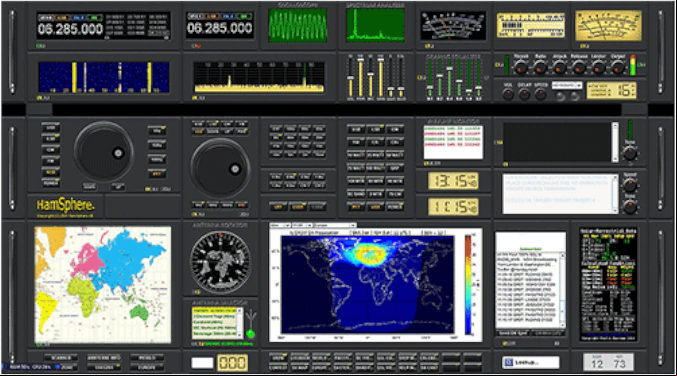
Task: Click the HamSphere logo
Action: pyautogui.click(x=65, y=205)
